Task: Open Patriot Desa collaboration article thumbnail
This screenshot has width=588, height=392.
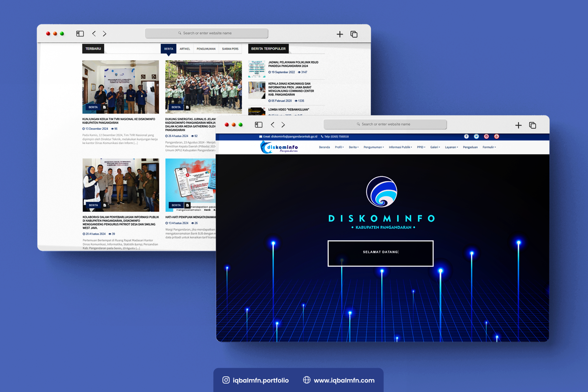Action: point(121,185)
